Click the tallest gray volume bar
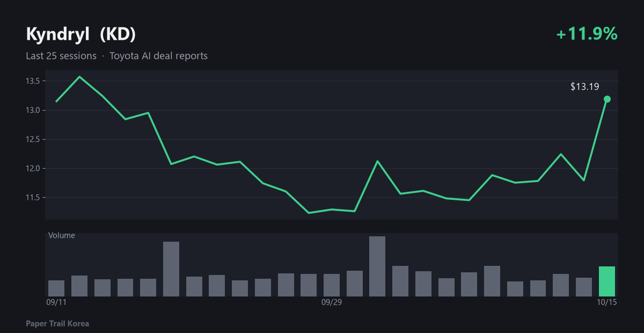The image size is (644, 333). pos(377,266)
